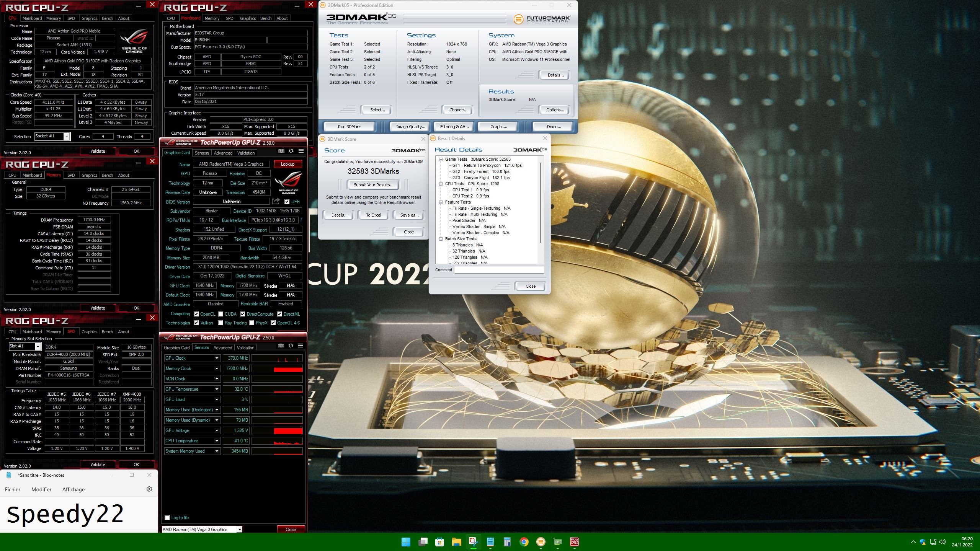Image resolution: width=980 pixels, height=551 pixels.
Task: Click GPU-Z taskbar icon
Action: coord(558,542)
